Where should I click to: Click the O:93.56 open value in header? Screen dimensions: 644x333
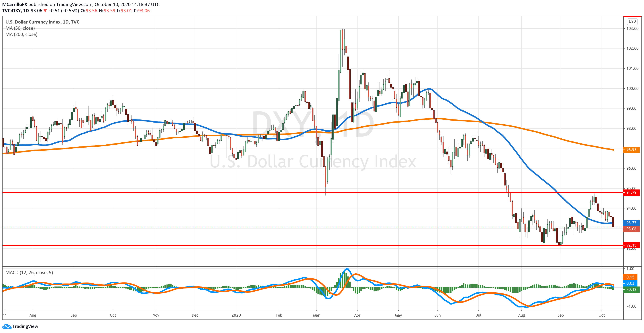click(x=89, y=11)
